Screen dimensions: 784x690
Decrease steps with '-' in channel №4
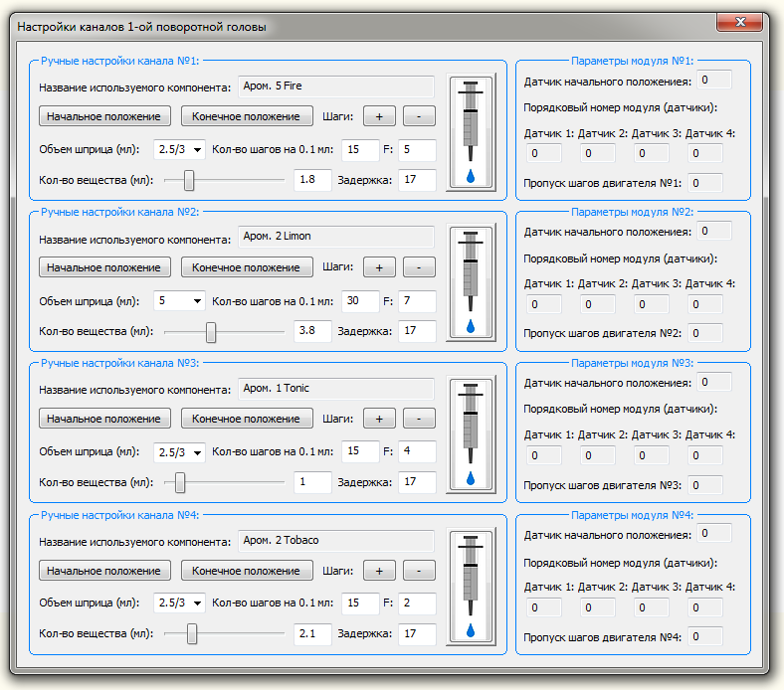click(x=419, y=571)
